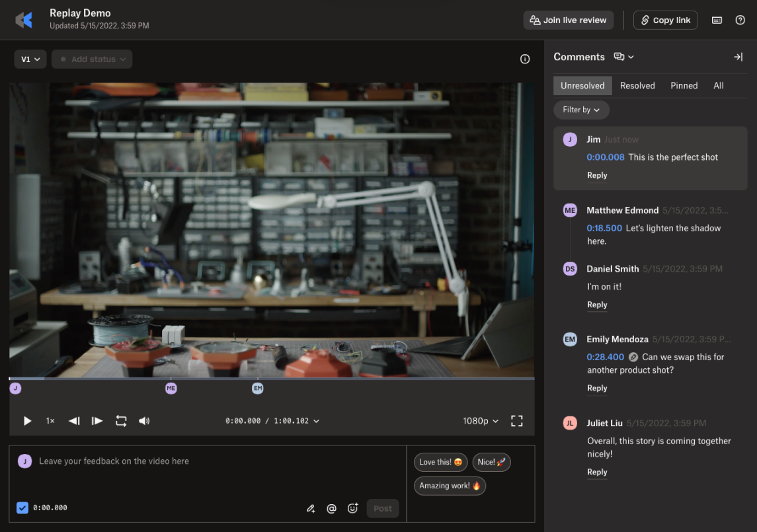The image size is (757, 532).
Task: Expand the Filter by dropdown
Action: click(581, 110)
